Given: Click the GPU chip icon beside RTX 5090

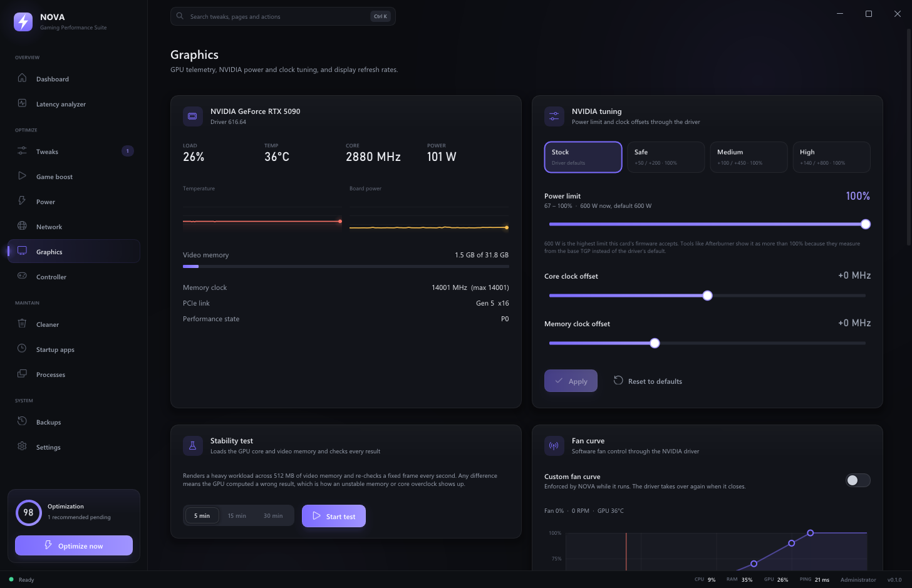Looking at the screenshot, I should (x=192, y=116).
